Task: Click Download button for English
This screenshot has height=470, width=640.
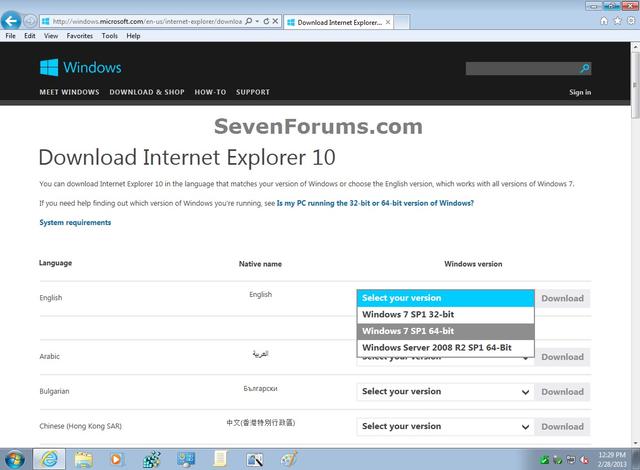Action: [562, 298]
